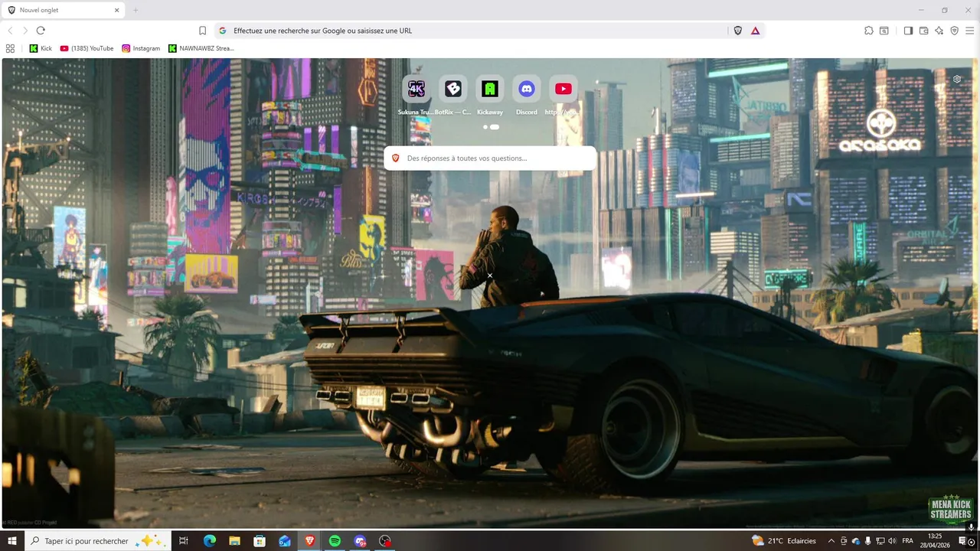Switch input language FRA indicator

coord(908,541)
